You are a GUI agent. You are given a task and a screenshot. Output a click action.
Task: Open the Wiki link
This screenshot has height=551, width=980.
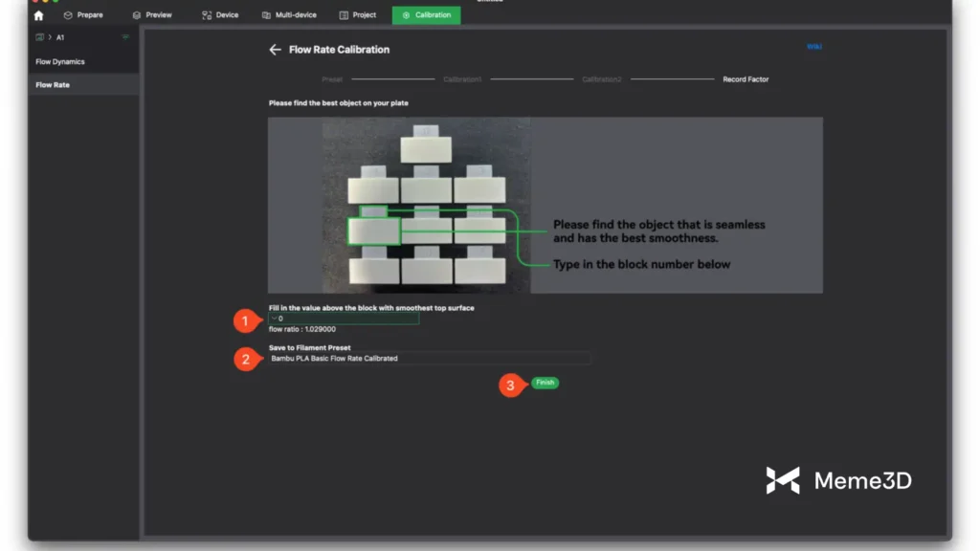click(814, 46)
